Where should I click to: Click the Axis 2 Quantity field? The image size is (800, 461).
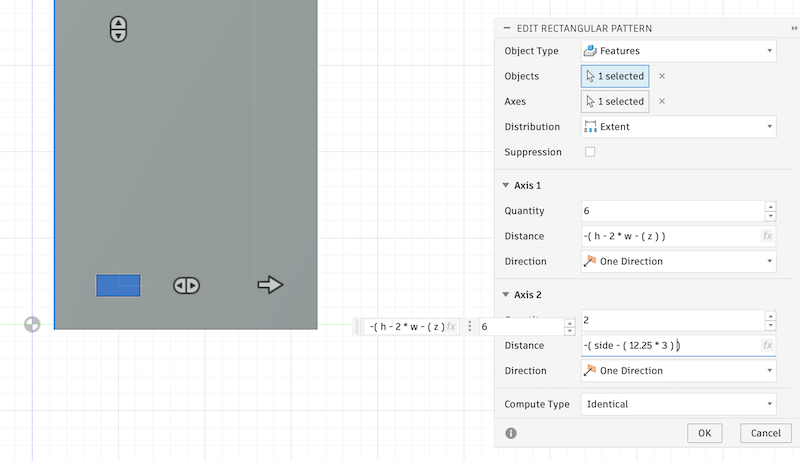(672, 320)
